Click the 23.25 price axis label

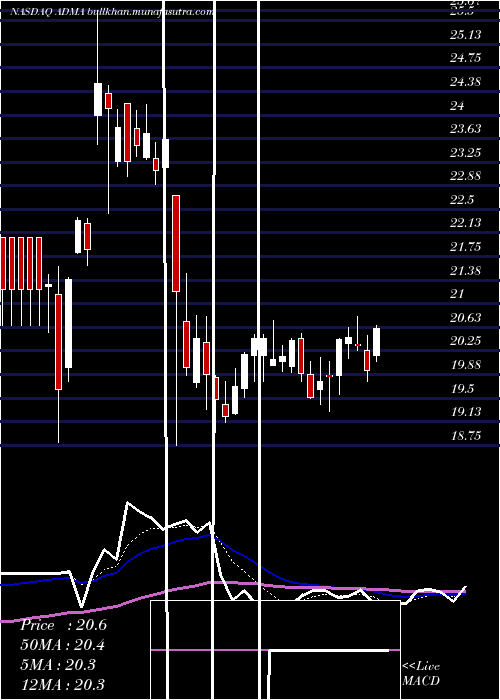466,153
